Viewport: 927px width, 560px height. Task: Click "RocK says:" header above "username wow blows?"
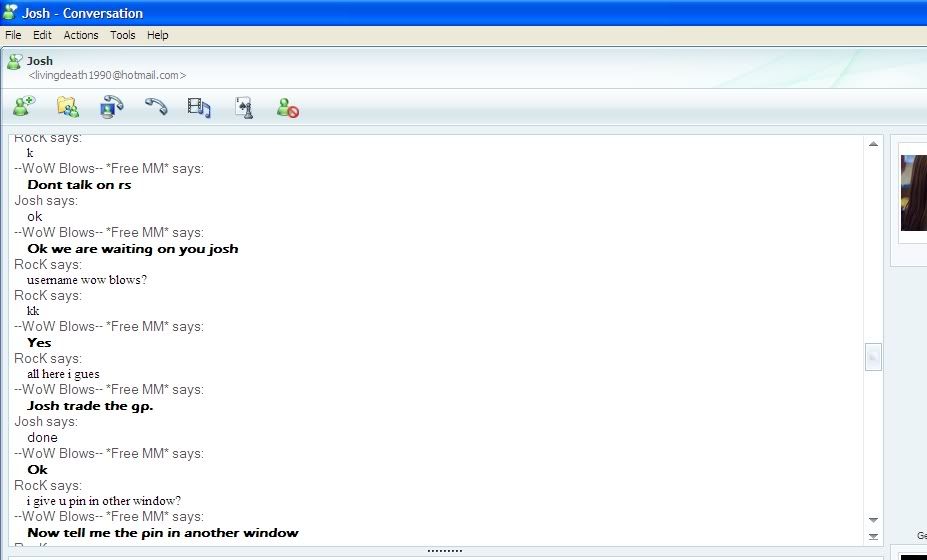pos(48,264)
